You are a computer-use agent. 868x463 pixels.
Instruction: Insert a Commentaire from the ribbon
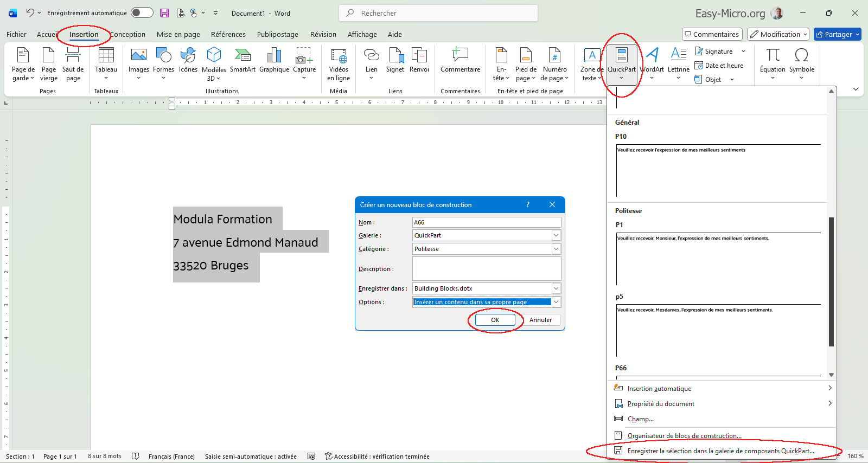click(x=460, y=61)
